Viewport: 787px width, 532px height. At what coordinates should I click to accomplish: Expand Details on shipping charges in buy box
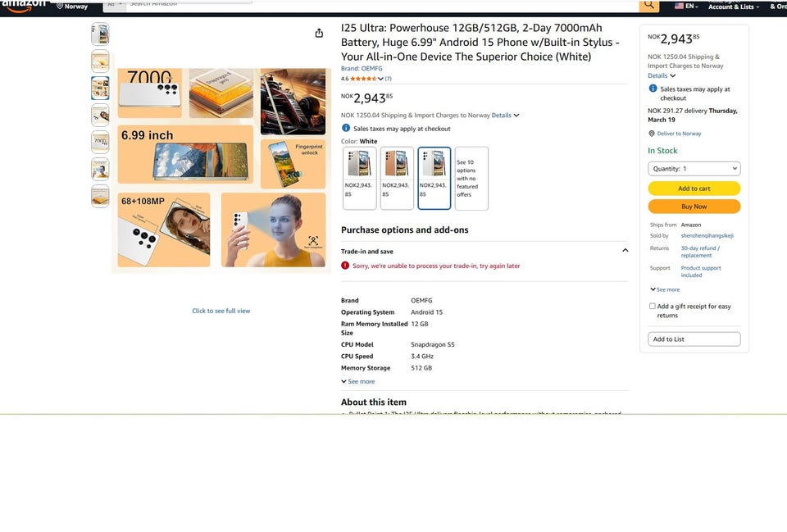point(662,75)
